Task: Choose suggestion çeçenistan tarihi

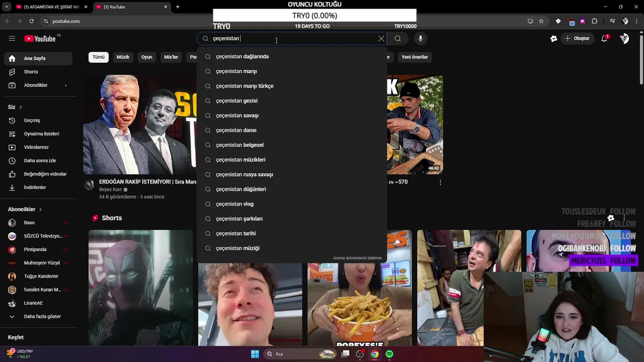Action: point(292,233)
